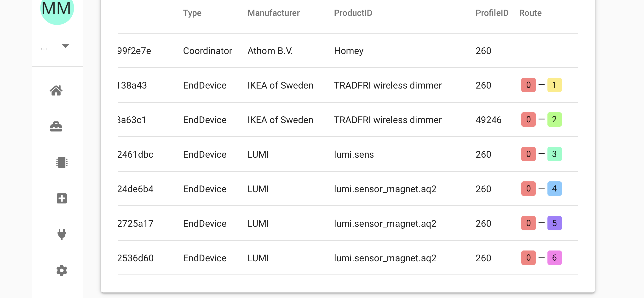
Task: Click ProfileID value 49246
Action: pos(488,120)
